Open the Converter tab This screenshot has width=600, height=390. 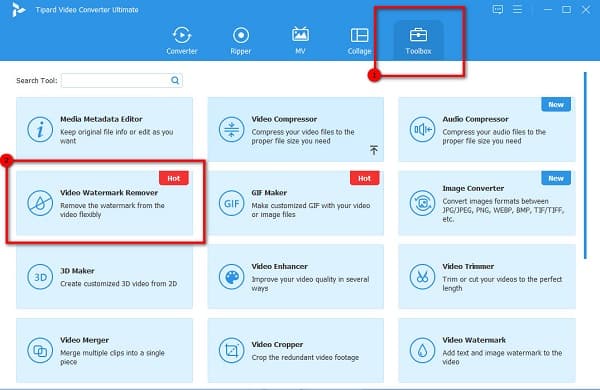click(x=182, y=40)
